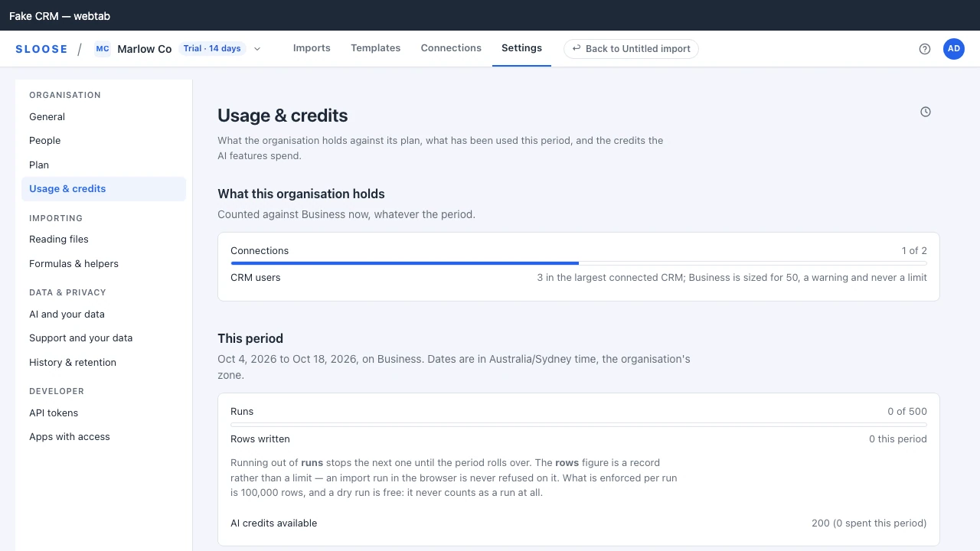
Task: Click the SLOOSE logo
Action: coord(41,49)
